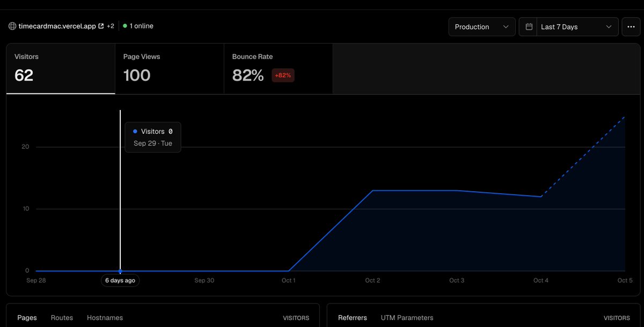Open the Last 7 Days range dropdown
Image resolution: width=644 pixels, height=327 pixels.
click(577, 27)
